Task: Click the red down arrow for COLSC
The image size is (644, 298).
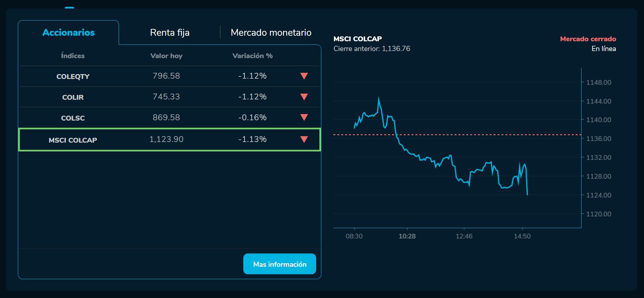Action: tap(304, 117)
